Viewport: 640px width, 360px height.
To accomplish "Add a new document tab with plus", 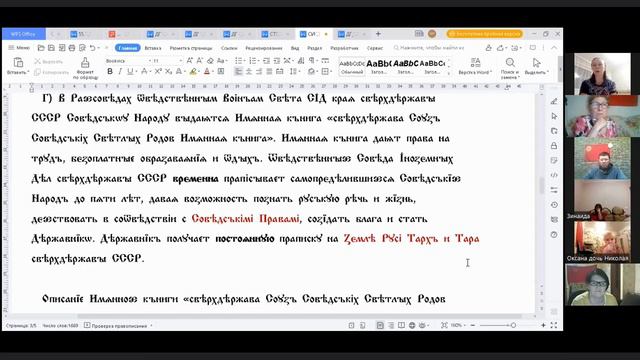I will 378,34.
